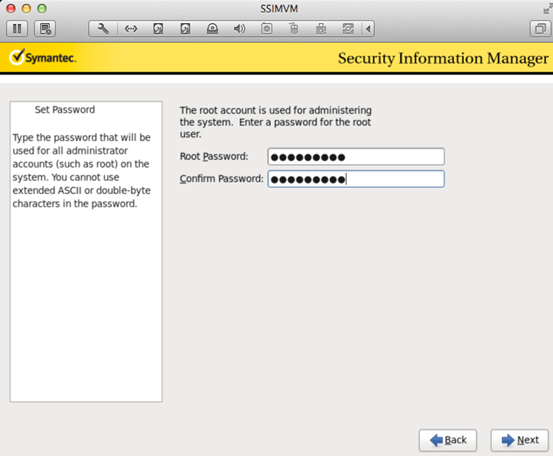Click the sharing sync icon
Image resolution: width=553 pixels, height=456 pixels.
click(x=348, y=29)
